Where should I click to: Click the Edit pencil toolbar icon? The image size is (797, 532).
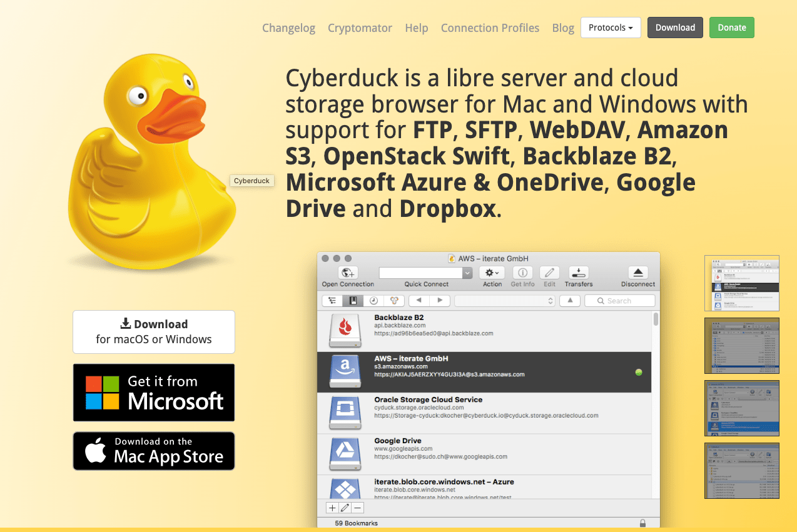(549, 273)
